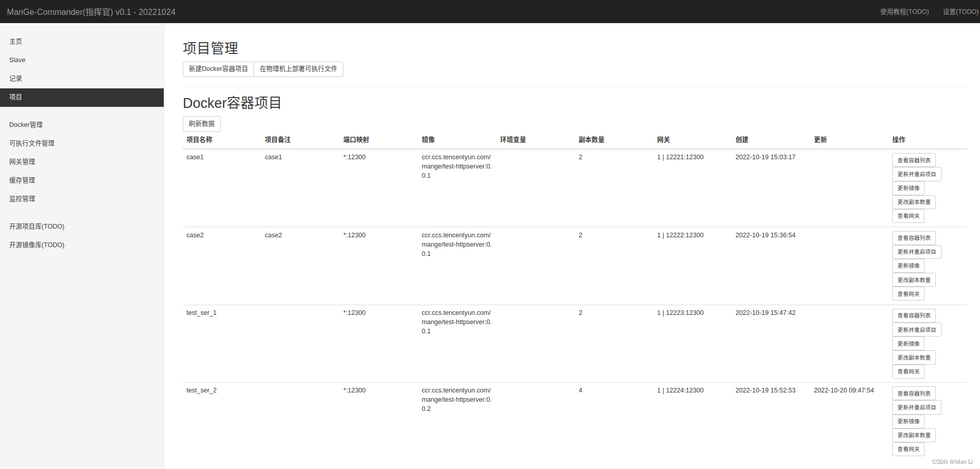Open 监控管理 in the sidebar
The image size is (980, 469).
point(82,199)
